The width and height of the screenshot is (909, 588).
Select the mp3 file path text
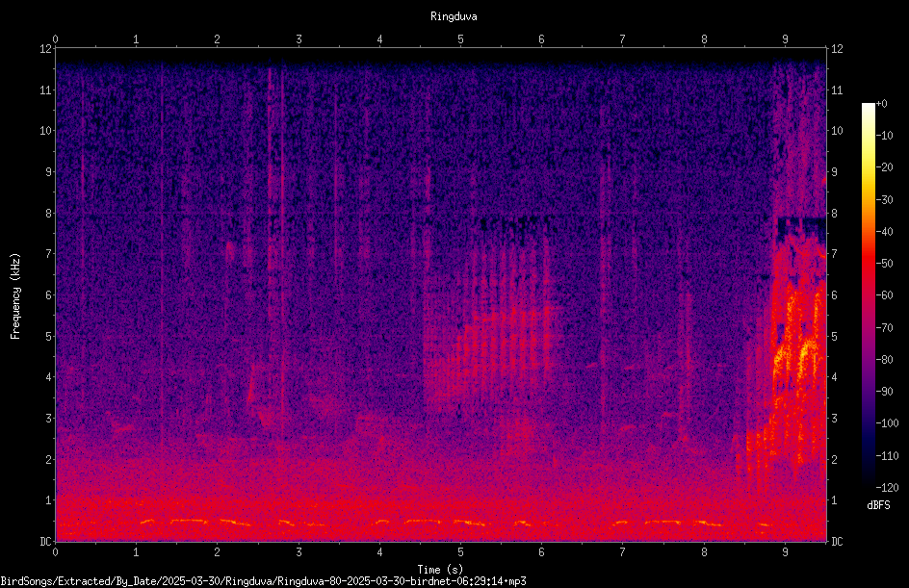[x=263, y=581]
